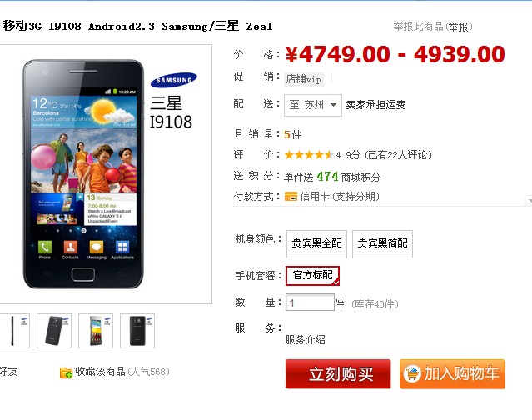
Task: Select the phone back-angle thumbnail
Action: tap(54, 331)
